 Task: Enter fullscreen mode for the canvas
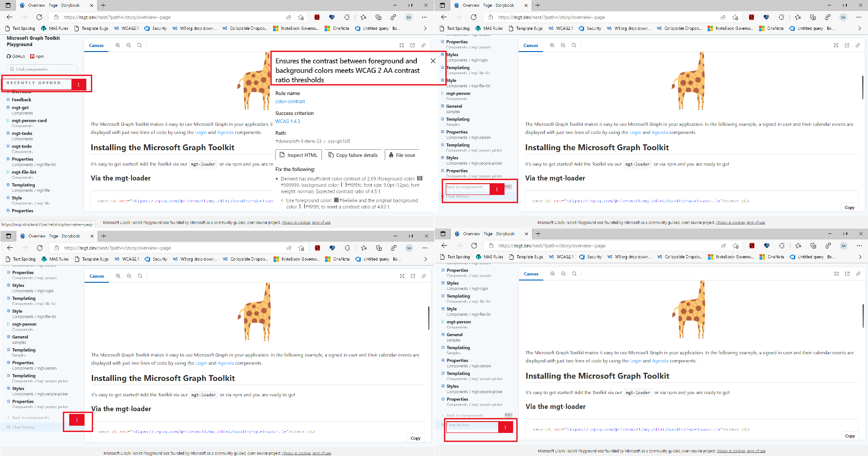click(x=402, y=45)
